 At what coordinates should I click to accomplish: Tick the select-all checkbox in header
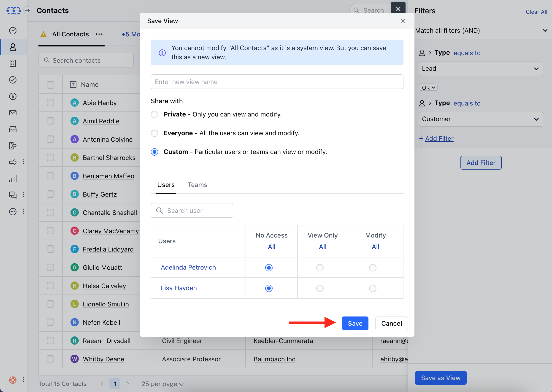(50, 85)
